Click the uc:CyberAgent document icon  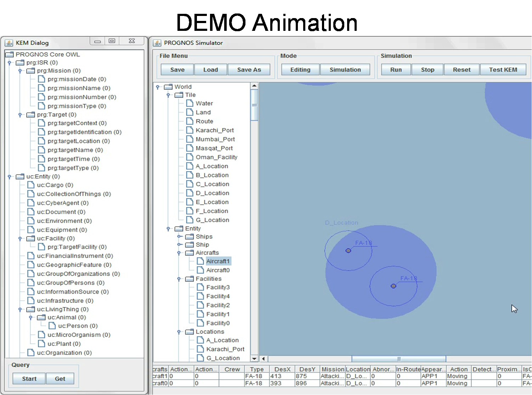pyautogui.click(x=31, y=203)
